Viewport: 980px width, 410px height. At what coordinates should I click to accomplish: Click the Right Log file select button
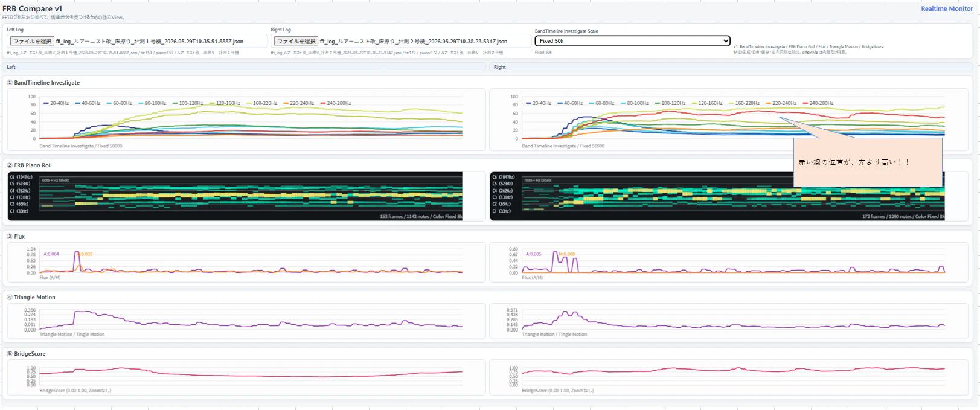[x=295, y=41]
